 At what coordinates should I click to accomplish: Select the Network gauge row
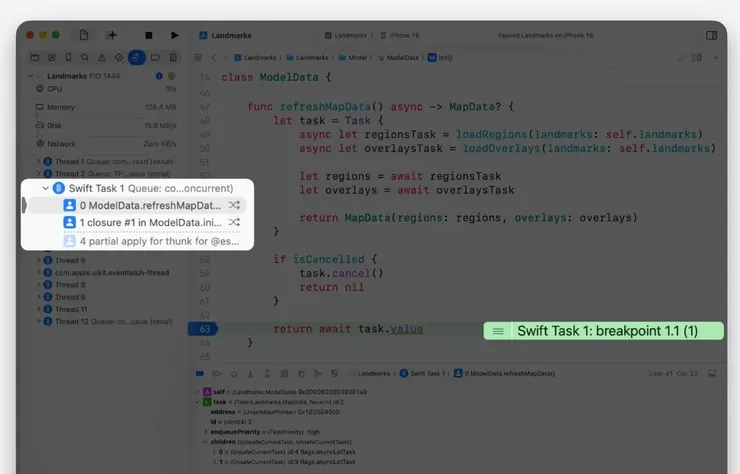coord(106,144)
